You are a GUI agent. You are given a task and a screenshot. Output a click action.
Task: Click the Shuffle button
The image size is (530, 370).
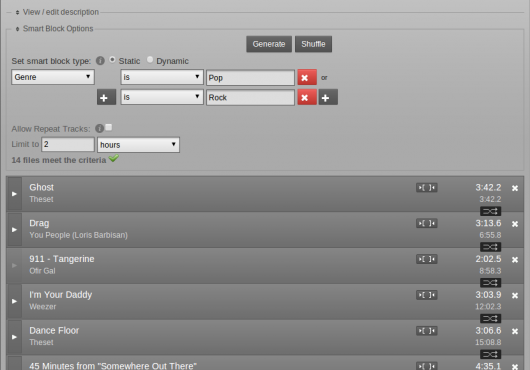coord(313,44)
